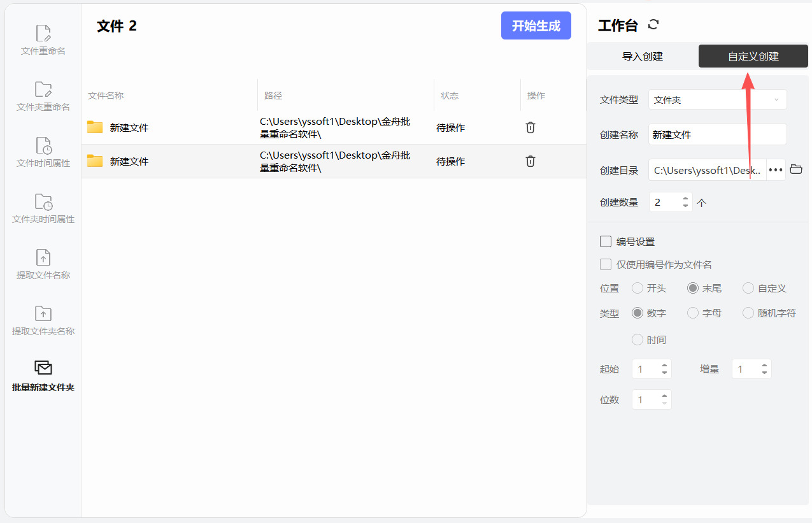Decrease the 起始 spinner value
Screen dimensions: 812x523
coord(664,373)
